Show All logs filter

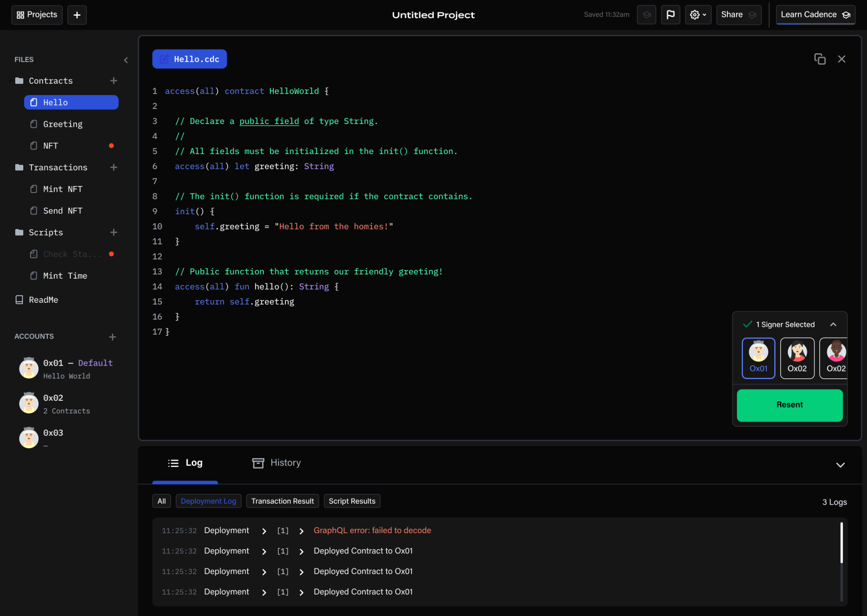[161, 501]
